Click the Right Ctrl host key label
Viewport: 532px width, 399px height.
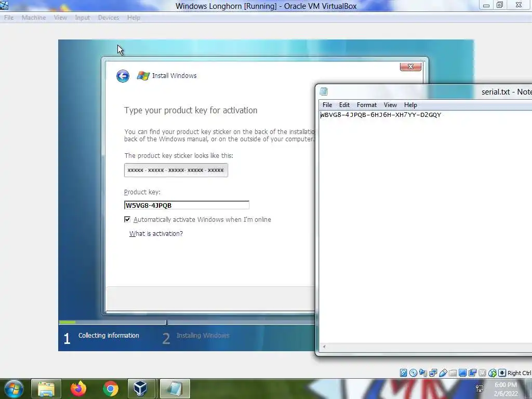pos(519,373)
